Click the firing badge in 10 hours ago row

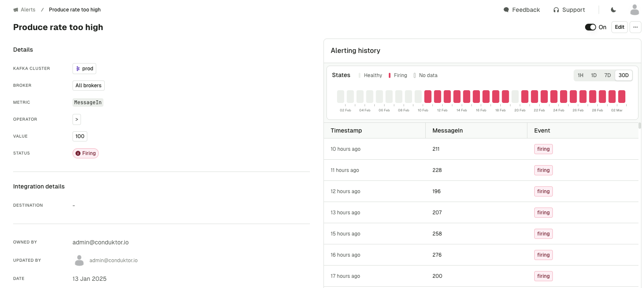tap(544, 149)
